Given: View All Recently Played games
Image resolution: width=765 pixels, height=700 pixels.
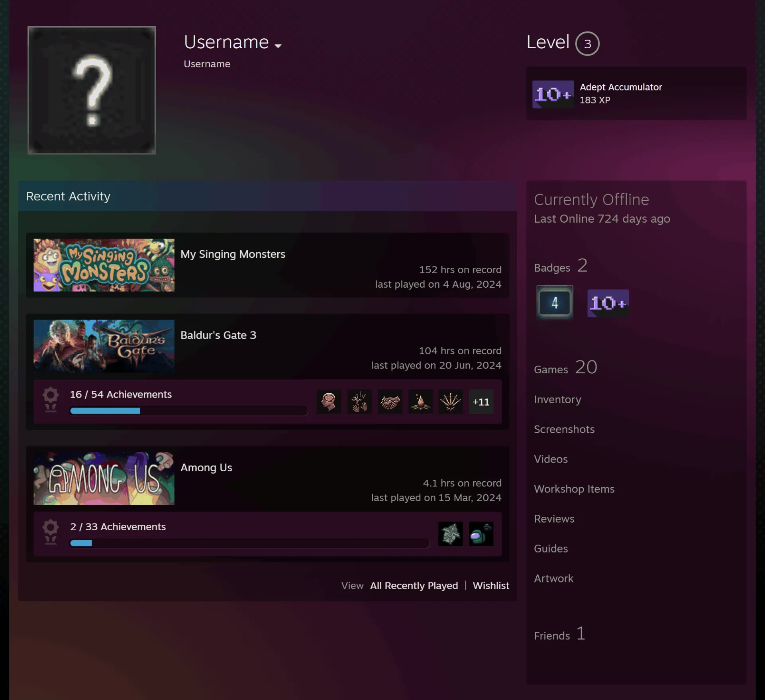Looking at the screenshot, I should [414, 586].
